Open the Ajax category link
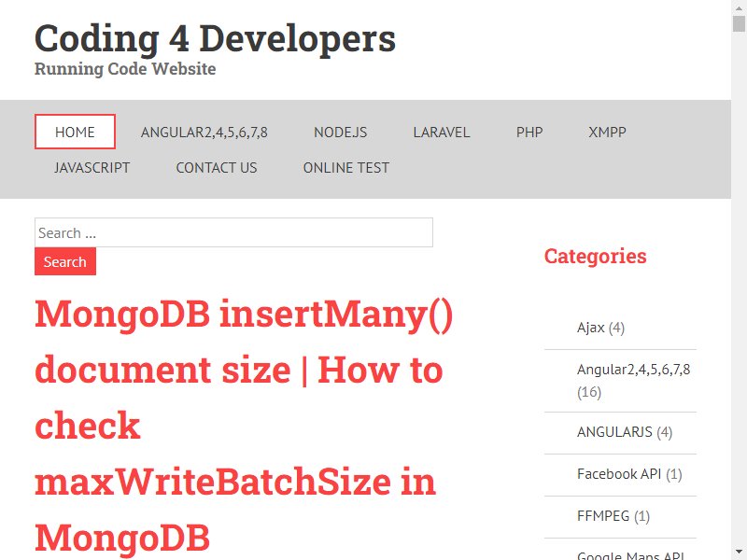The width and height of the screenshot is (747, 560). (591, 328)
